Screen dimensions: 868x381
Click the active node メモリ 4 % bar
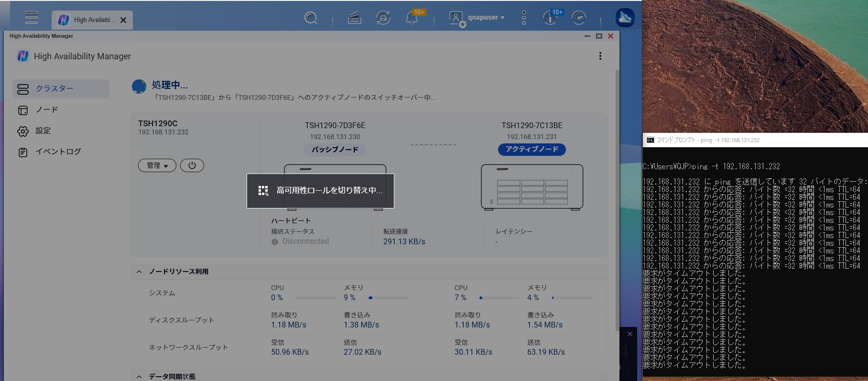572,298
